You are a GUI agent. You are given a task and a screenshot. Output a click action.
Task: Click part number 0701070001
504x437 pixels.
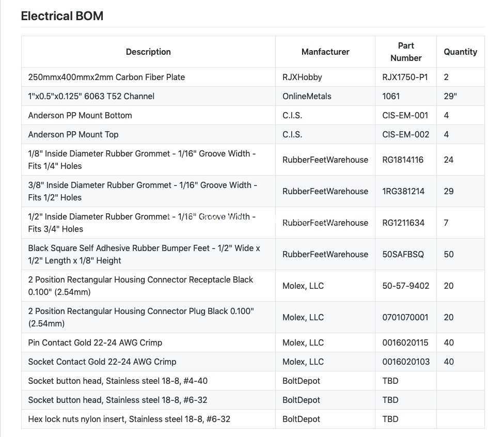click(x=405, y=317)
